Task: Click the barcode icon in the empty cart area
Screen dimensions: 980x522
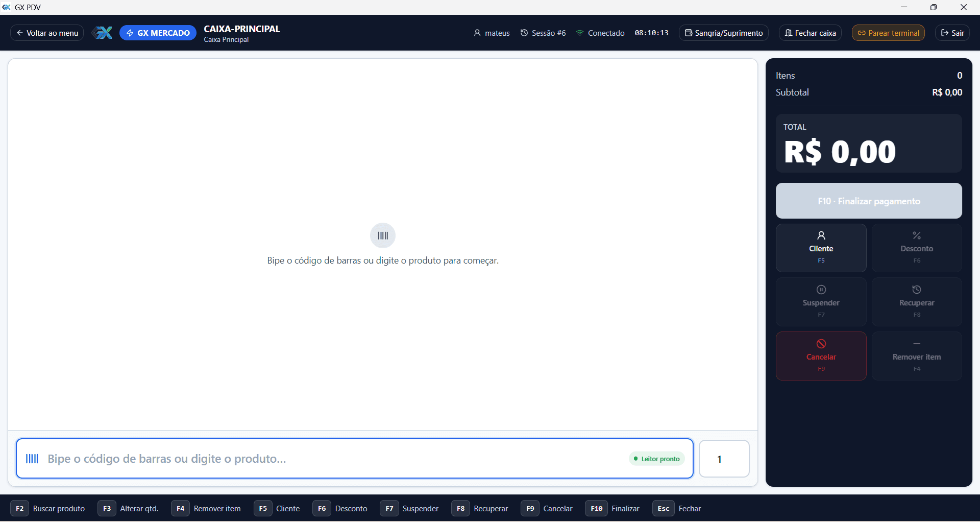Action: 383,235
